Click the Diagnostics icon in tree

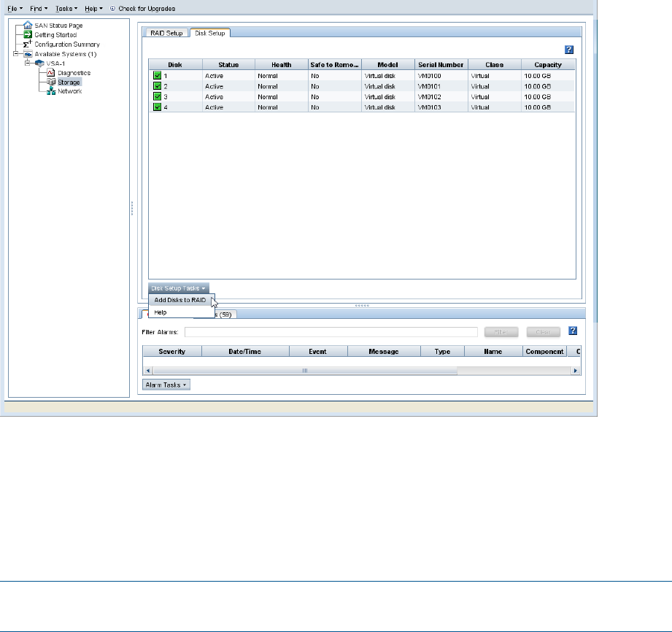(x=51, y=73)
